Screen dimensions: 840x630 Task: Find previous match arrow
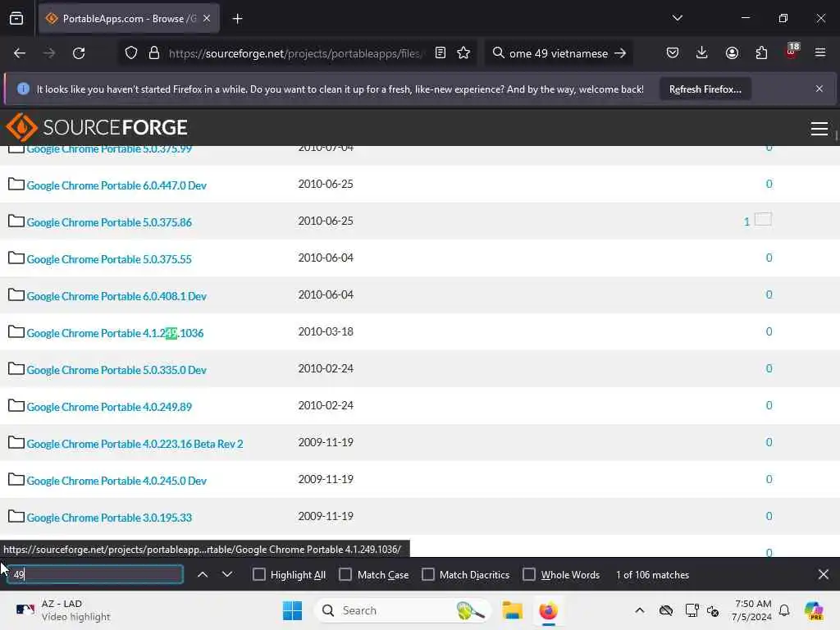click(203, 574)
